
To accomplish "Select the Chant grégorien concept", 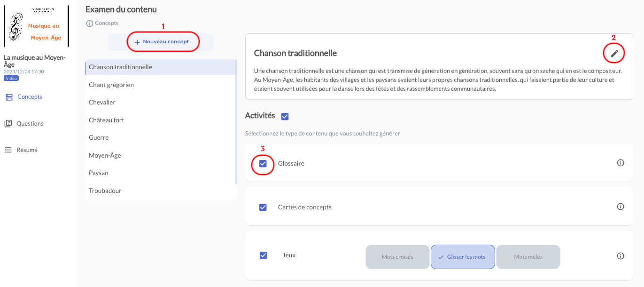I will 111,85.
